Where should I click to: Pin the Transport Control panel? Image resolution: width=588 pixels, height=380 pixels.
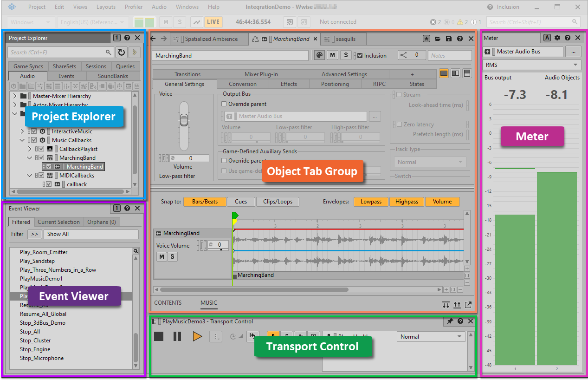(x=450, y=321)
